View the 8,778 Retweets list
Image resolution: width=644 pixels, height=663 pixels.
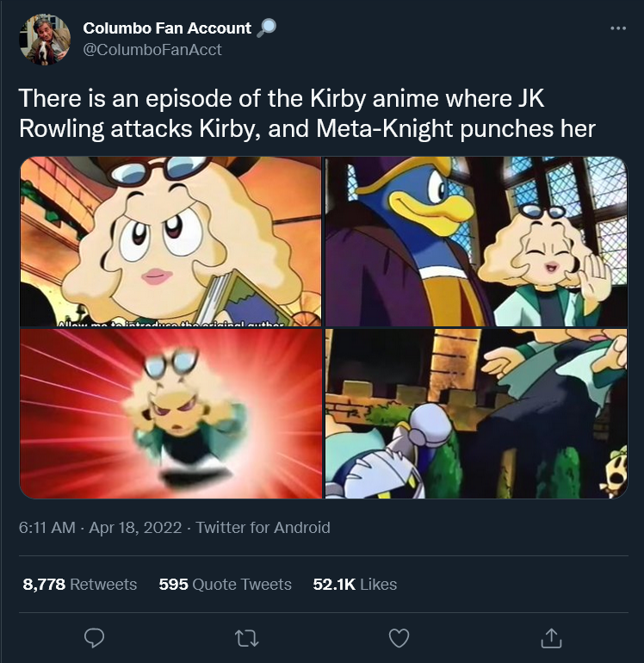(80, 584)
